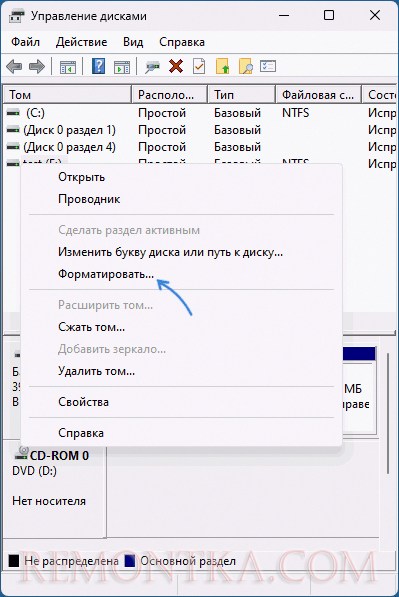Select Форматировать... in the context menu
Image resolution: width=399 pixels, height=597 pixels.
coord(181,274)
